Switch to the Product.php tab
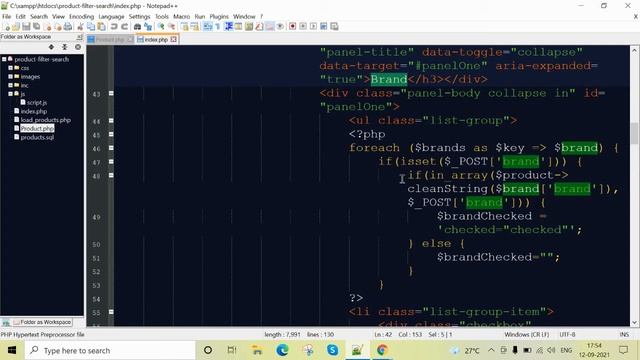Image resolution: width=640 pixels, height=360 pixels. [110, 40]
